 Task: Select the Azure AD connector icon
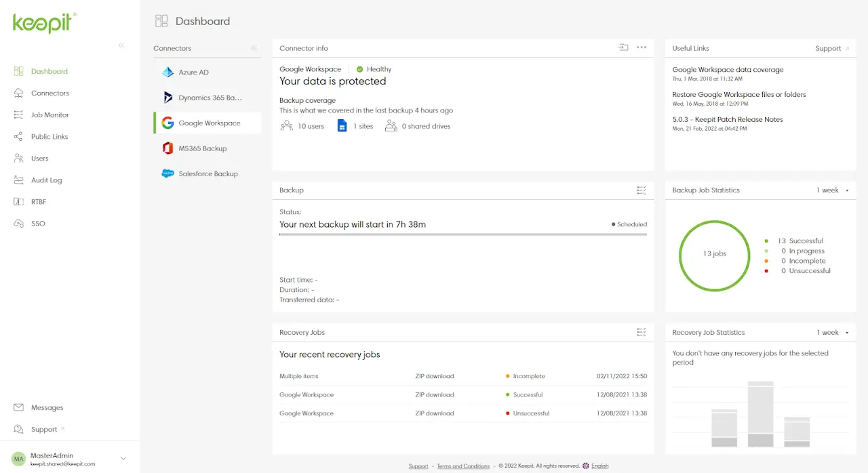167,72
